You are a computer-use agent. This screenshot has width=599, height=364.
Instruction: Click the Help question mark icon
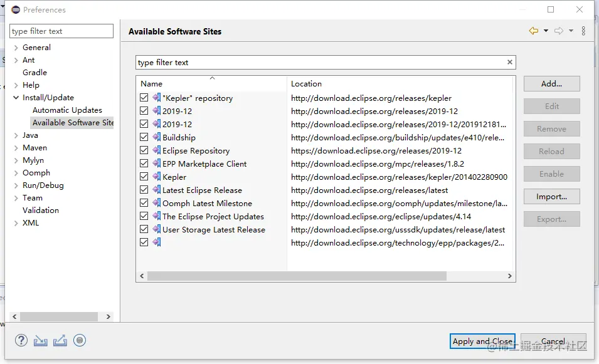pyautogui.click(x=21, y=340)
